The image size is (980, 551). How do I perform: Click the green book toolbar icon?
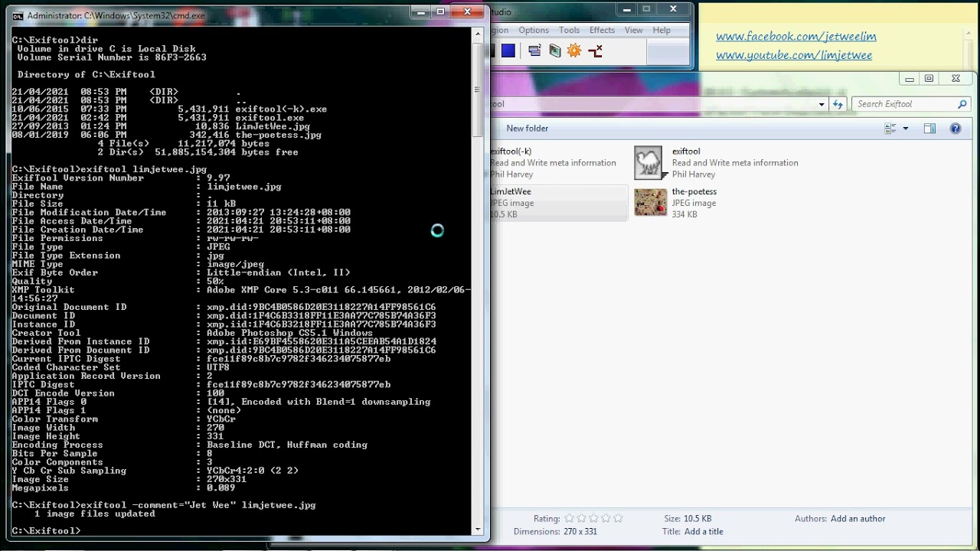pyautogui.click(x=555, y=51)
